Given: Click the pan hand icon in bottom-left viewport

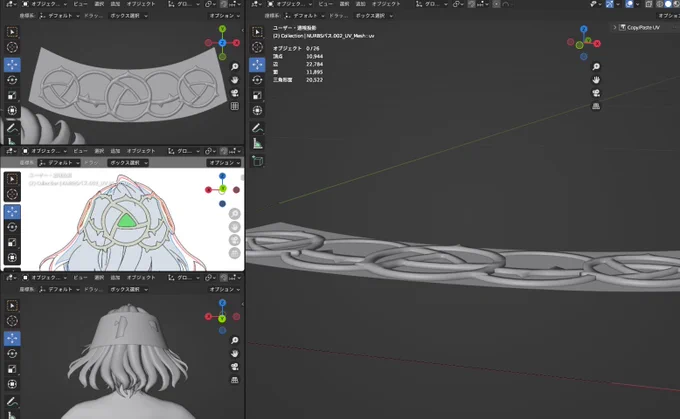Looking at the screenshot, I should 235,354.
